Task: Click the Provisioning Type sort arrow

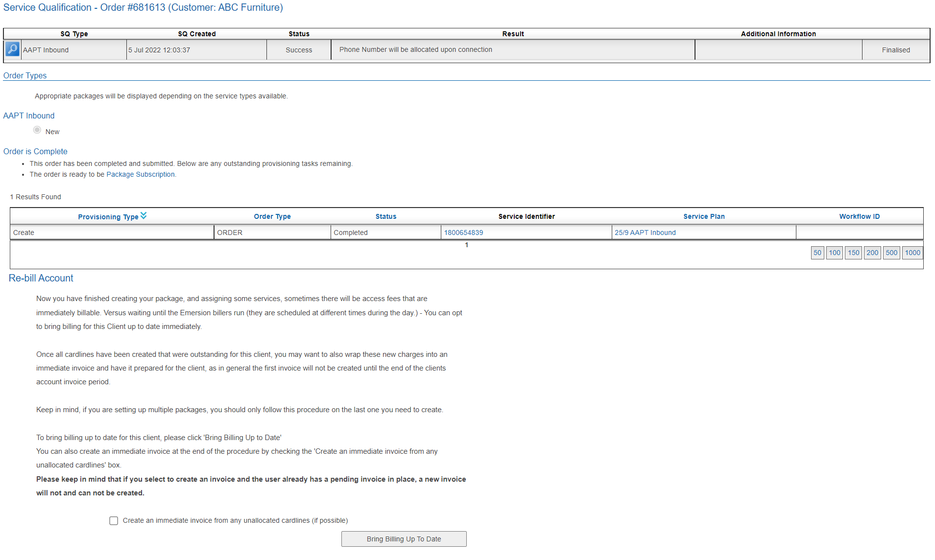Action: (x=144, y=216)
